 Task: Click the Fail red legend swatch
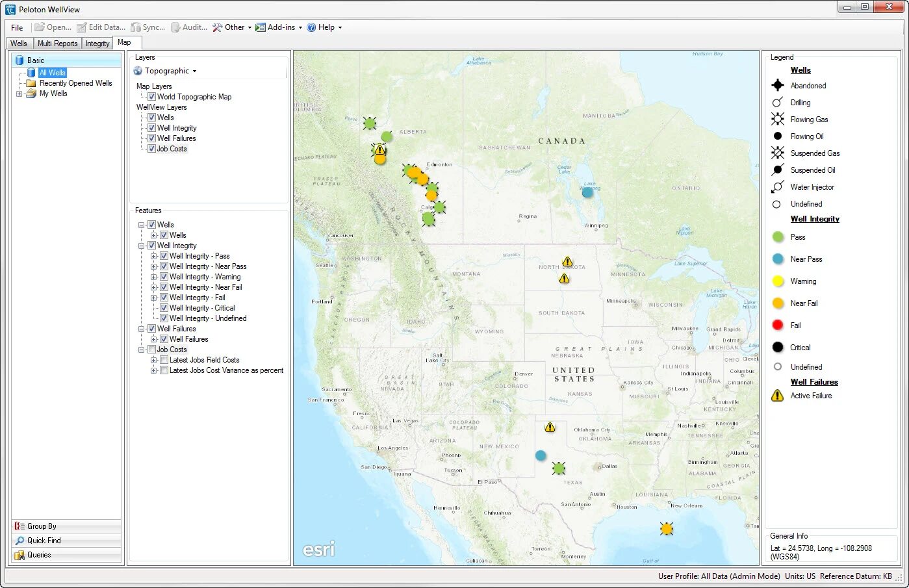[x=778, y=326]
